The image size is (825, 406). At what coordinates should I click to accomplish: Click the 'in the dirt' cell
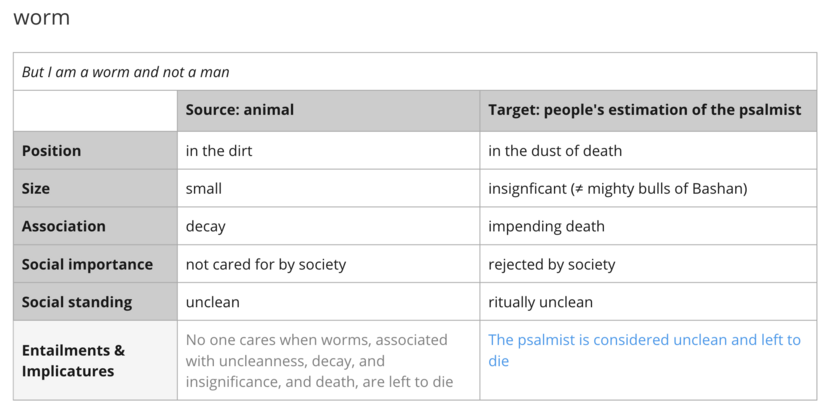point(220,151)
